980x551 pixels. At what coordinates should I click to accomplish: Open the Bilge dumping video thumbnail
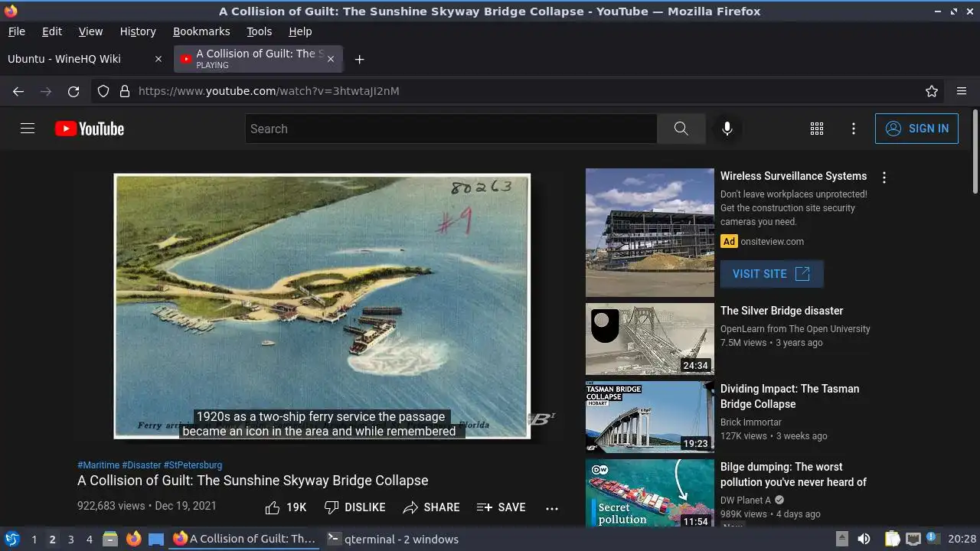649,494
